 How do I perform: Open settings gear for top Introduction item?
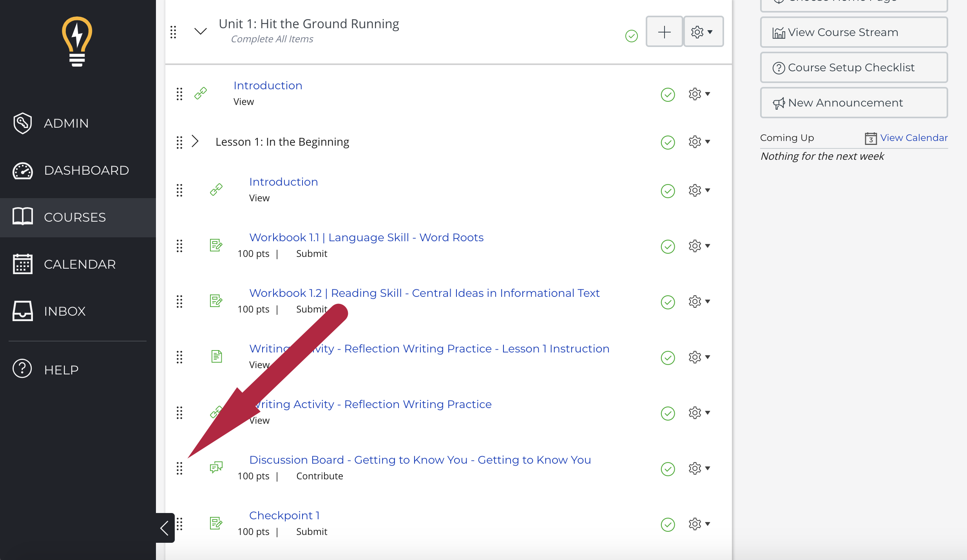[699, 94]
